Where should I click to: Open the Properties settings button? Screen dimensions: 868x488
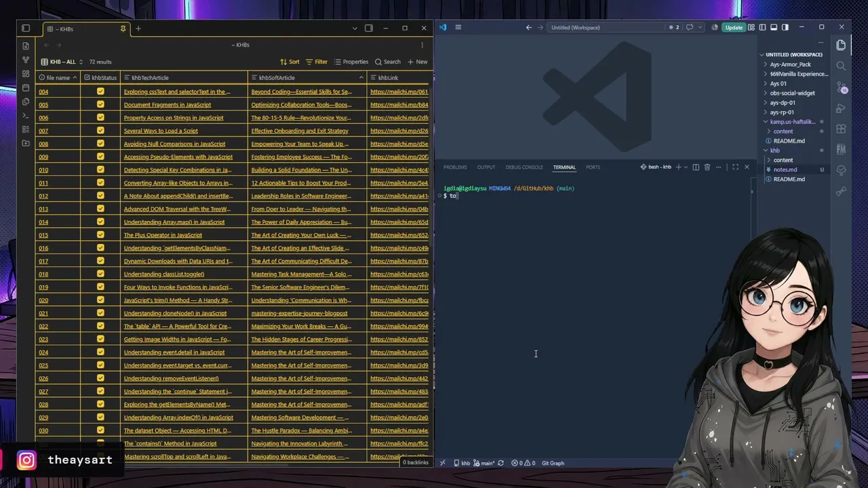coord(351,62)
